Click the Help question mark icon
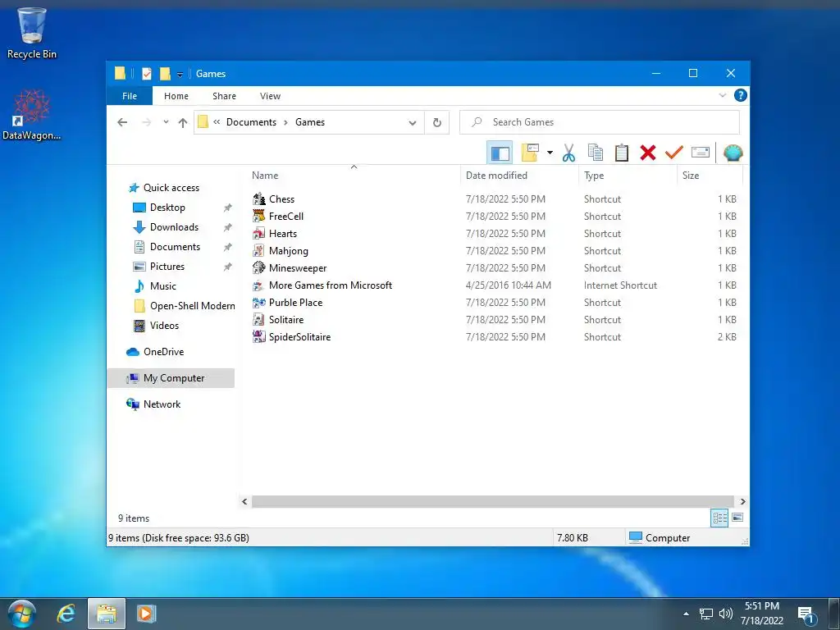 (x=741, y=95)
